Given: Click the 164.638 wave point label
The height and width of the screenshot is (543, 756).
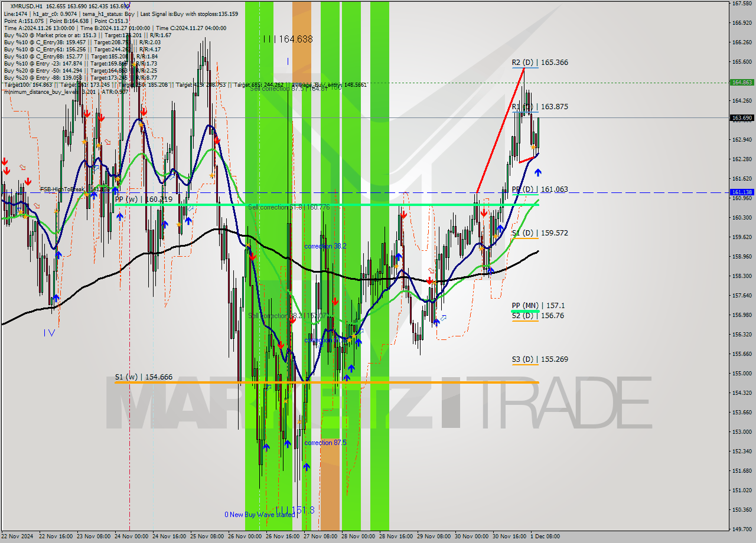Looking at the screenshot, I should pyautogui.click(x=288, y=39).
